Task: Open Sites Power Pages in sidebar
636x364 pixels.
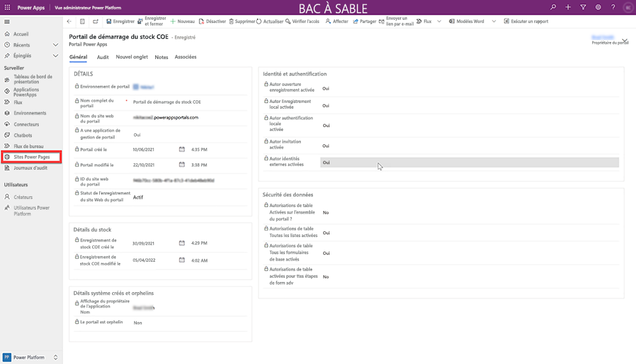Action: (31, 157)
